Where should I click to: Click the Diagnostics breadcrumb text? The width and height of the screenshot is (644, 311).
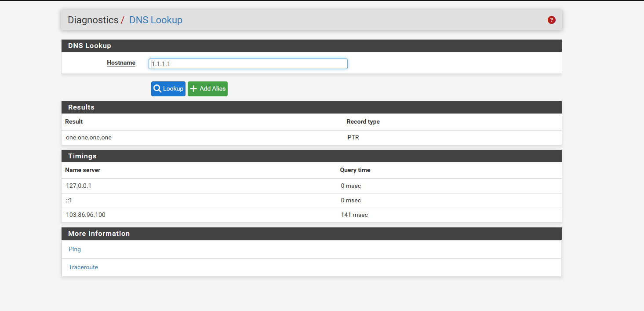93,20
